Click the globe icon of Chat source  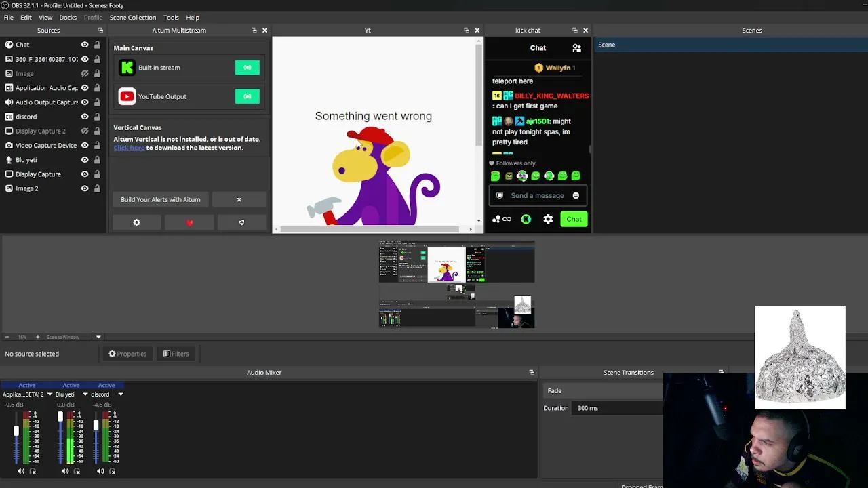coord(9,45)
